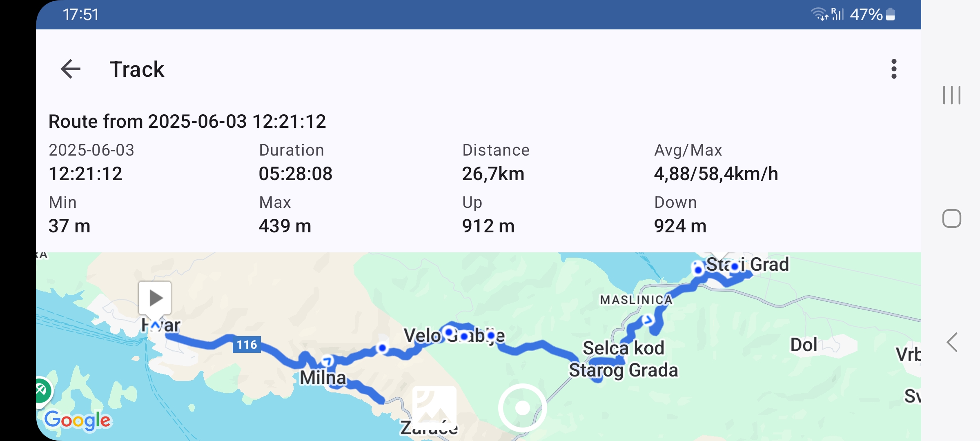Tap the circular my-location button

pos(522,408)
